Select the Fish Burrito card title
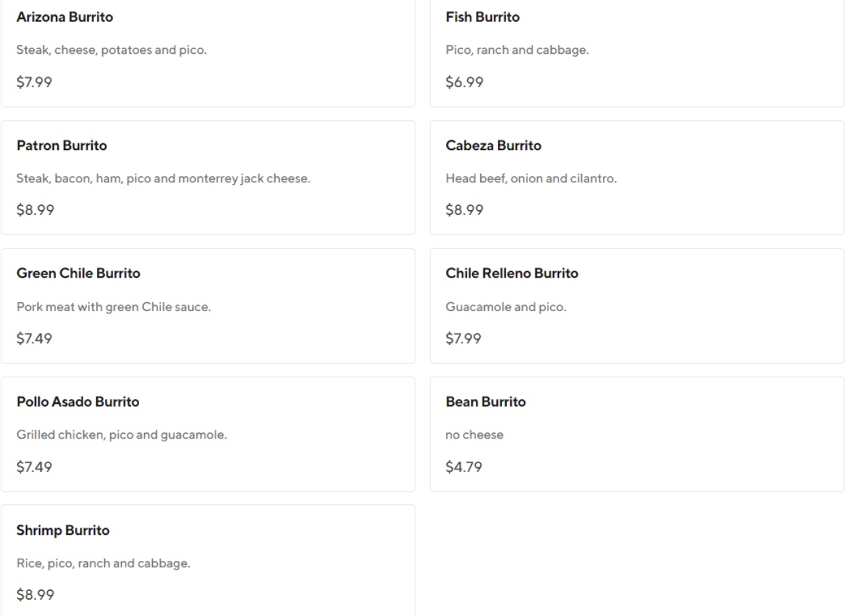This screenshot has width=847, height=616. tap(482, 18)
